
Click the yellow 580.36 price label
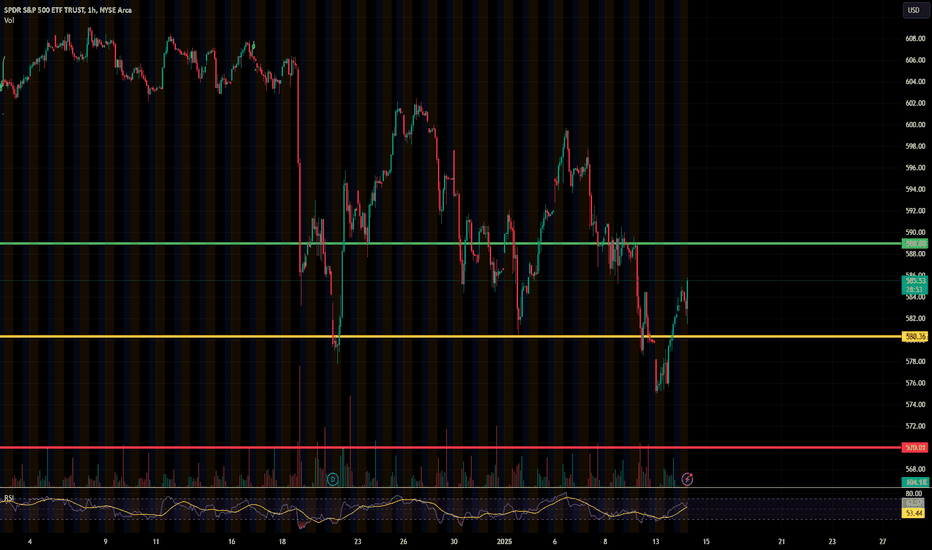click(915, 337)
